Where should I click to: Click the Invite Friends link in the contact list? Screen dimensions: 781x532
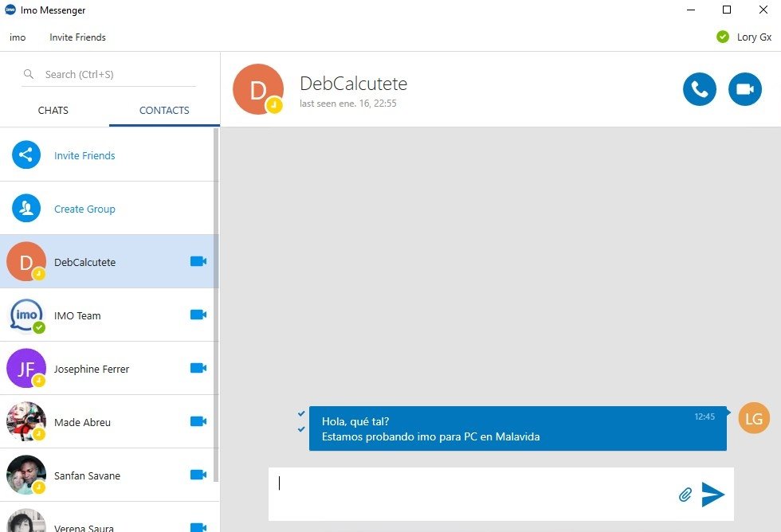pyautogui.click(x=84, y=156)
